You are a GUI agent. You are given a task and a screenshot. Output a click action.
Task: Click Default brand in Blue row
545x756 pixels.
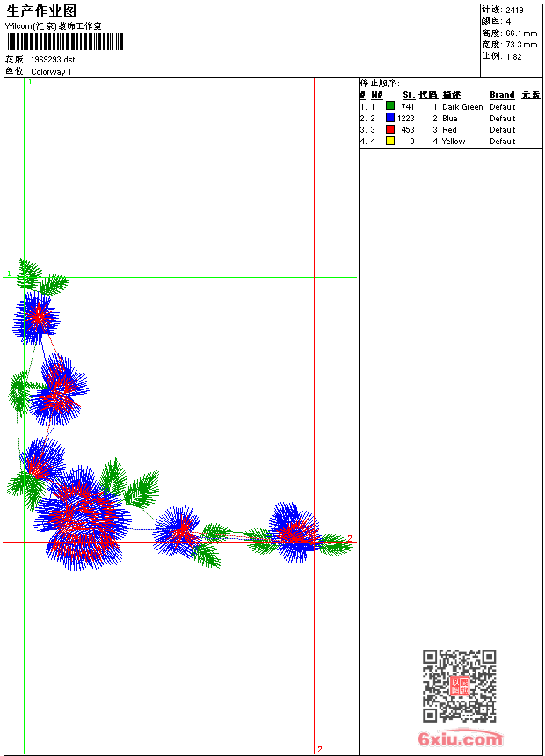(x=503, y=118)
